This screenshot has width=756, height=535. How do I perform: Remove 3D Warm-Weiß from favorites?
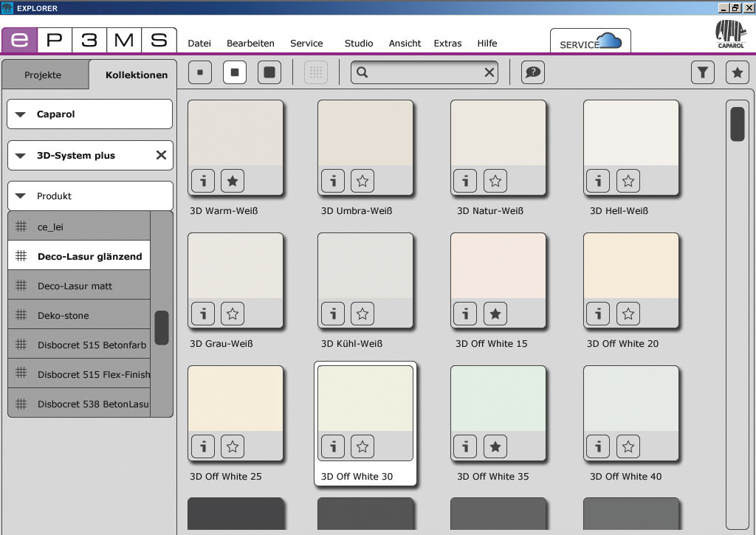pyautogui.click(x=232, y=180)
